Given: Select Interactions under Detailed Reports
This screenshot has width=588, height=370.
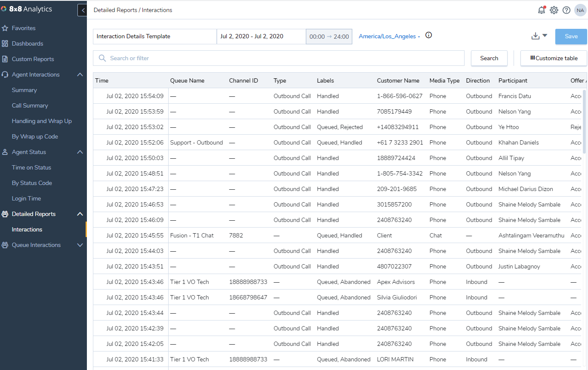Looking at the screenshot, I should point(27,229).
